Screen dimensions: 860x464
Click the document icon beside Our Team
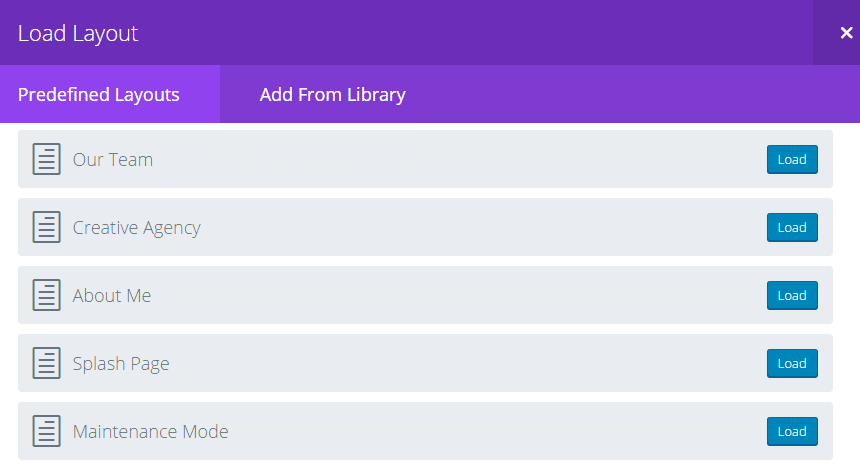tap(47, 159)
